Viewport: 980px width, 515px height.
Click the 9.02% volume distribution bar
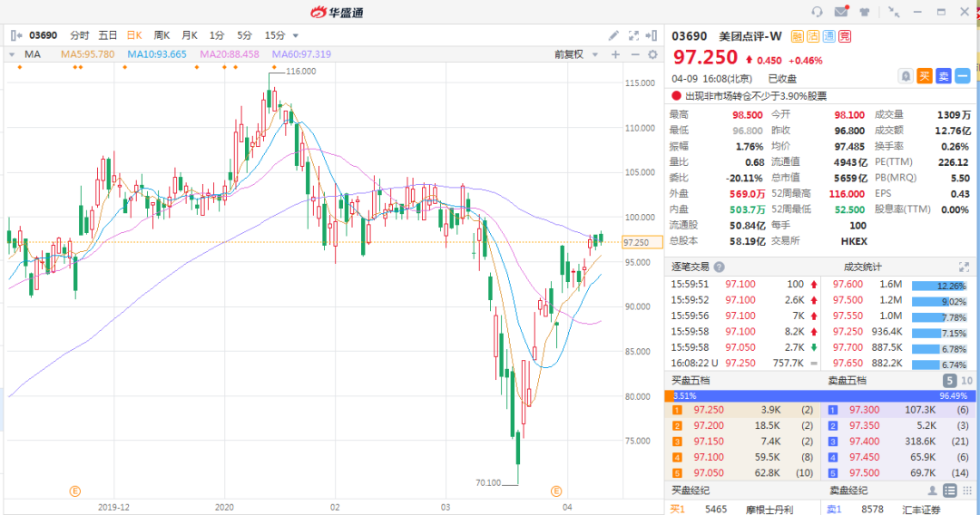tap(940, 302)
